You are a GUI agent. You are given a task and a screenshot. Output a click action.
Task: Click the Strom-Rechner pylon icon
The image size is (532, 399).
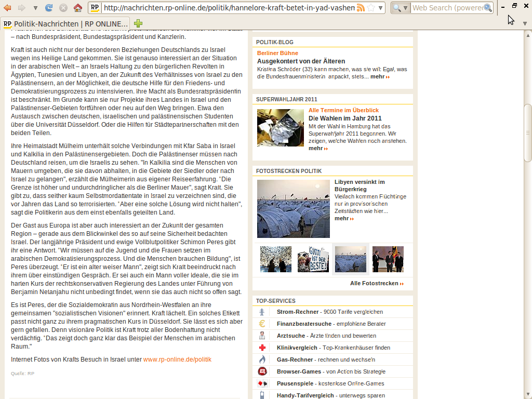point(262,312)
